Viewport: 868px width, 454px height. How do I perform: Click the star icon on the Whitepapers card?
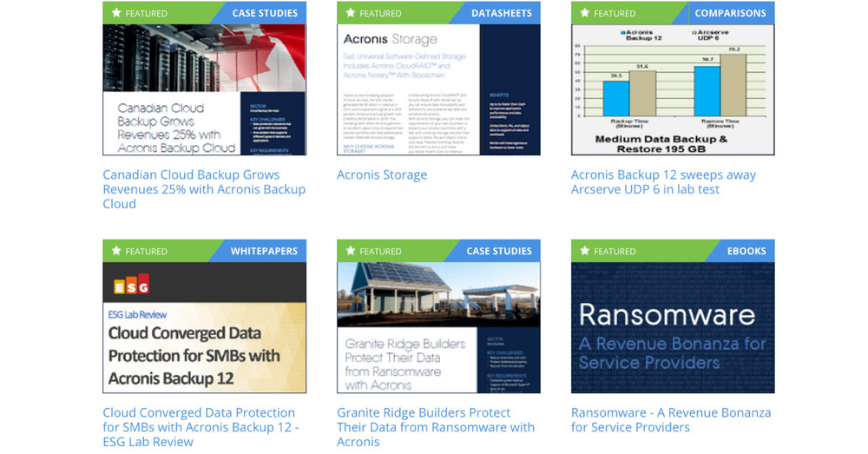116,251
